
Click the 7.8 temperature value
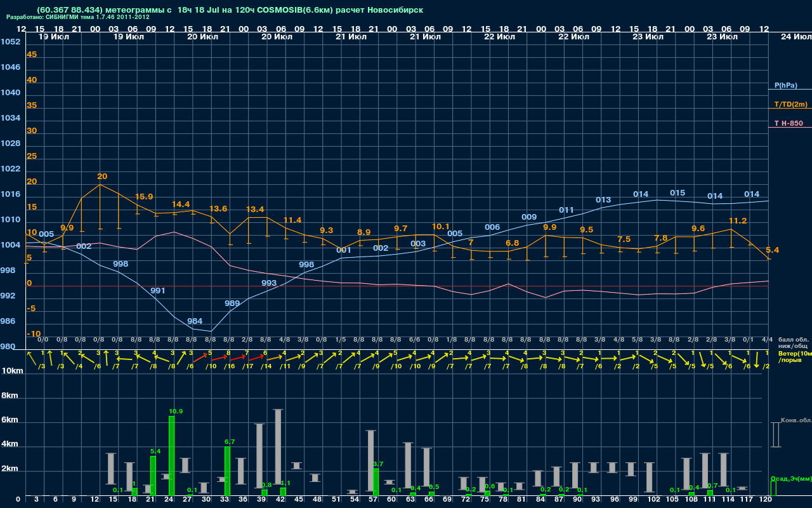tap(660, 238)
